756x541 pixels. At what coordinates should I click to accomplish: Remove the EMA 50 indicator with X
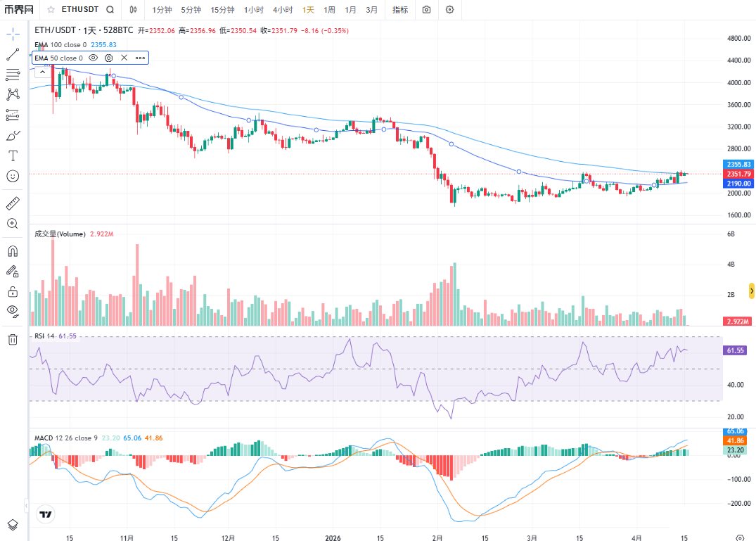(124, 58)
